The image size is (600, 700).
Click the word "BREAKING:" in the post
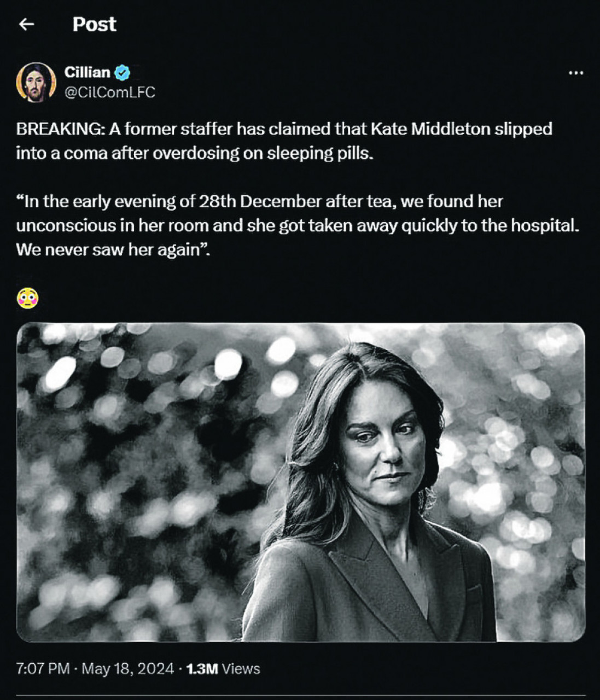[x=60, y=129]
